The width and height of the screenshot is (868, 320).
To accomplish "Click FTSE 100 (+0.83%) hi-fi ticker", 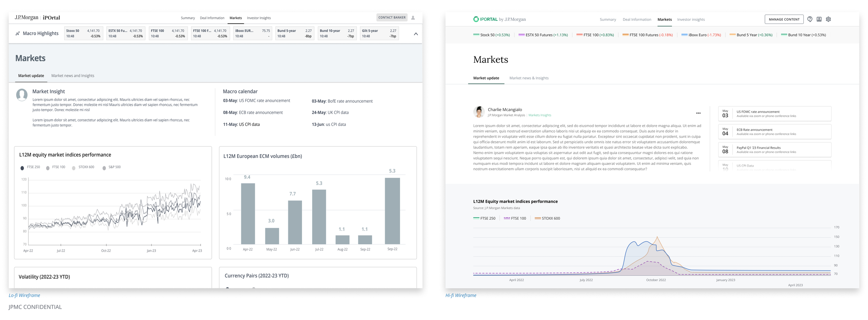I will [x=595, y=35].
